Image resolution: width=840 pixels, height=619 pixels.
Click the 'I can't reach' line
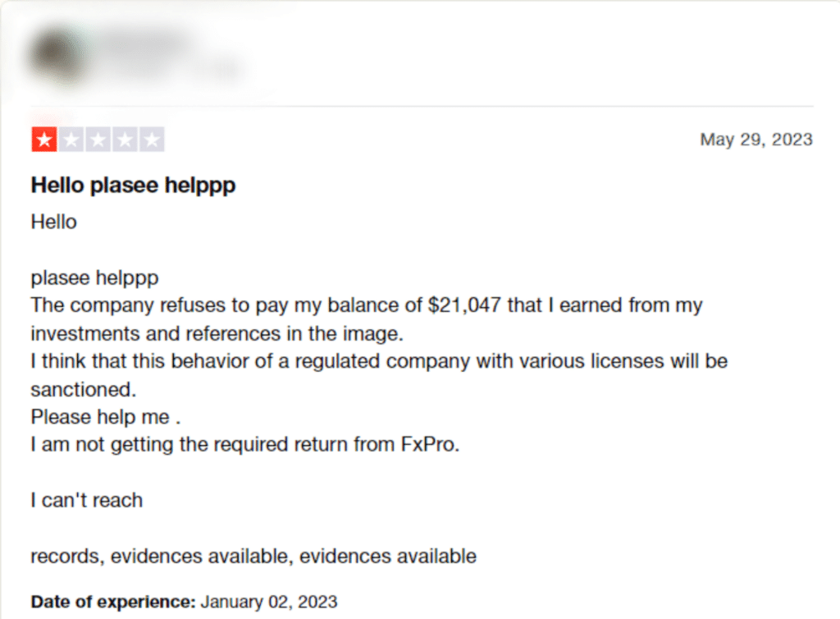[87, 500]
